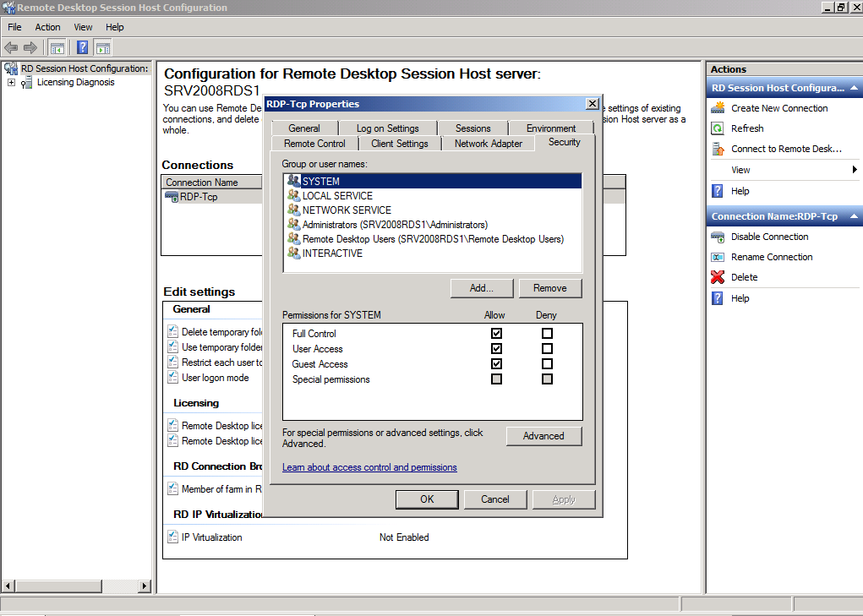Click the NETWORK SERVICE group icon
The image size is (863, 616).
[294, 210]
